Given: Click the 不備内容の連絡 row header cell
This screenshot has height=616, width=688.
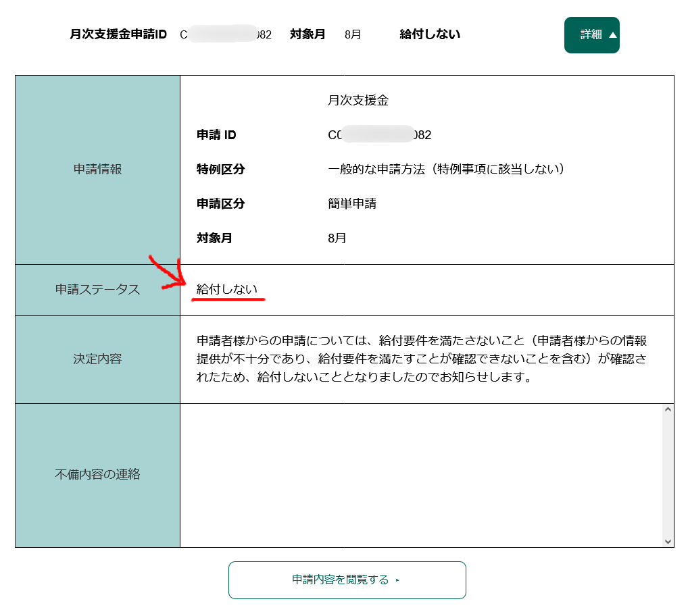Looking at the screenshot, I should (97, 476).
